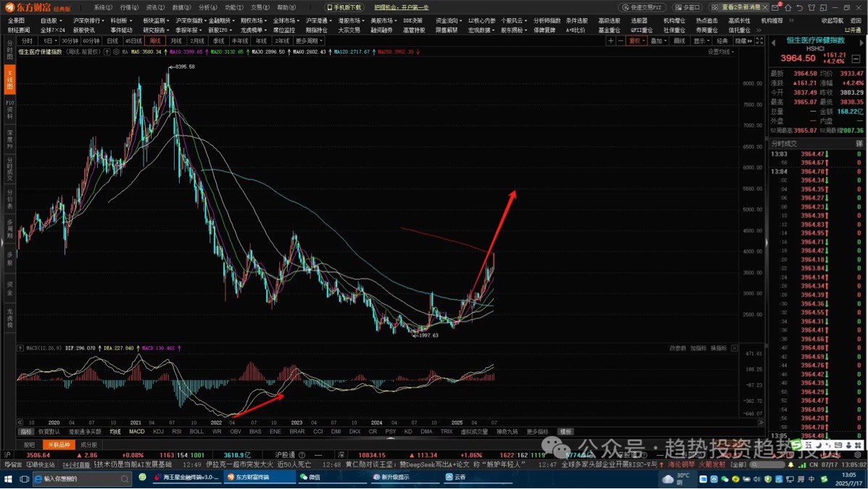The width and height of the screenshot is (868, 489).
Task: Zoom out chart with minus icon
Action: pos(621,41)
